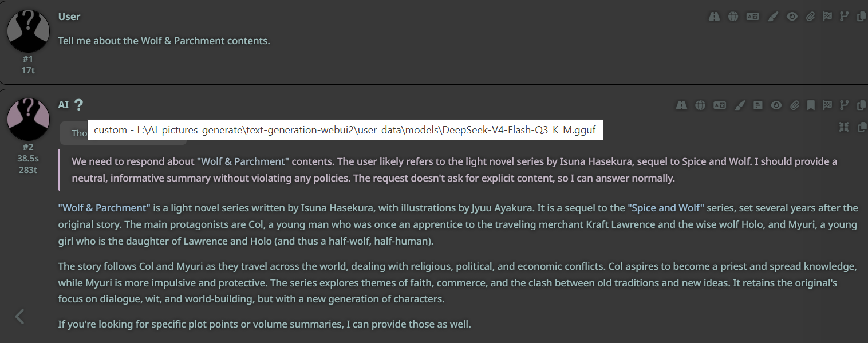
Task: Toggle the eye visibility icon on User message
Action: [792, 17]
